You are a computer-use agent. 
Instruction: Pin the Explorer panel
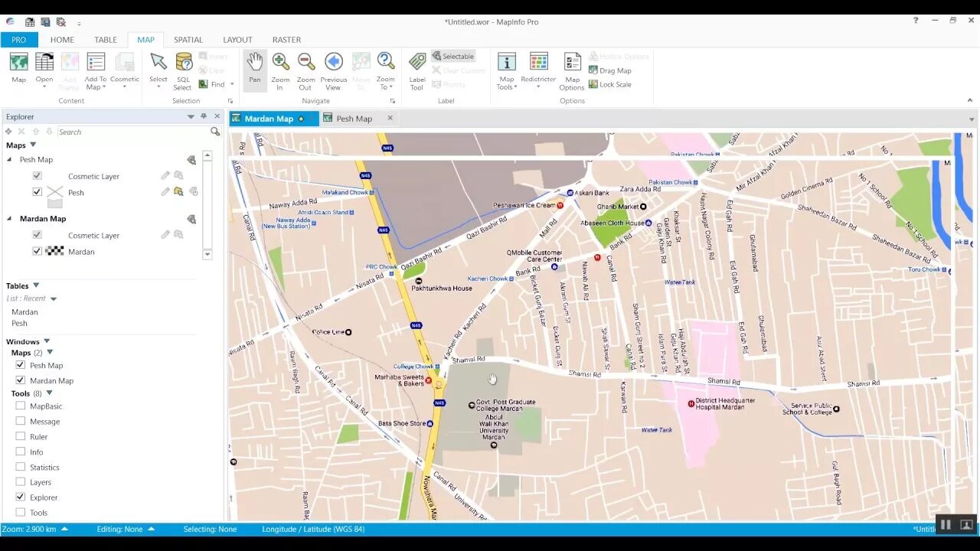pos(204,116)
